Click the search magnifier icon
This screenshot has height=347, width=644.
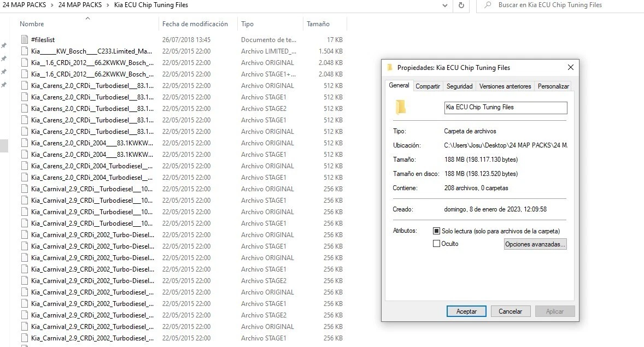tap(488, 5)
